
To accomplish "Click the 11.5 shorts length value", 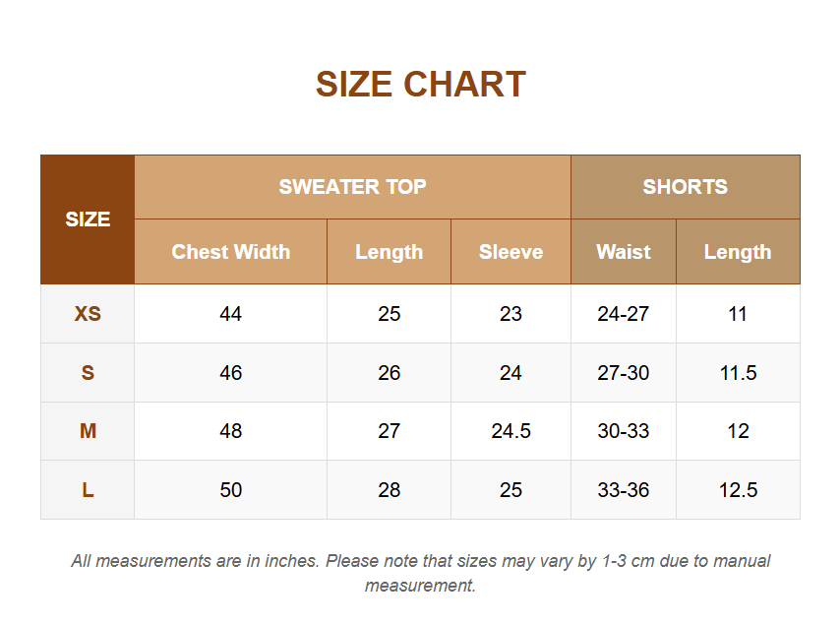I will point(739,372).
